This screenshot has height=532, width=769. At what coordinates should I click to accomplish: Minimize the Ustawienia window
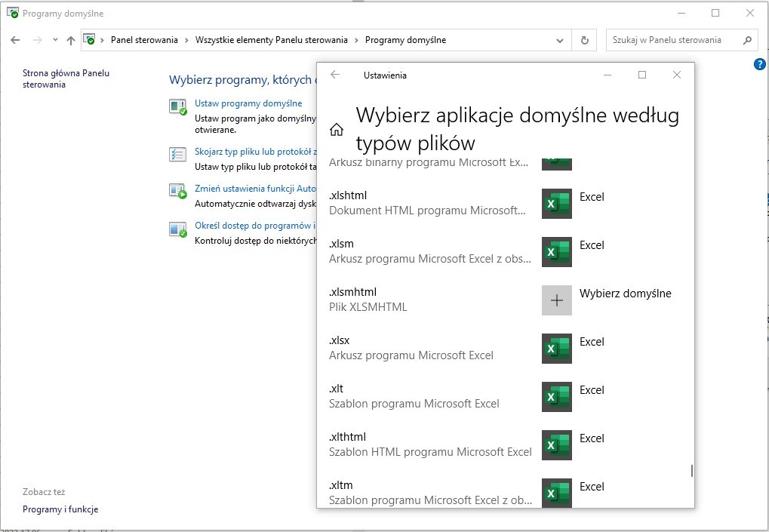(x=608, y=75)
